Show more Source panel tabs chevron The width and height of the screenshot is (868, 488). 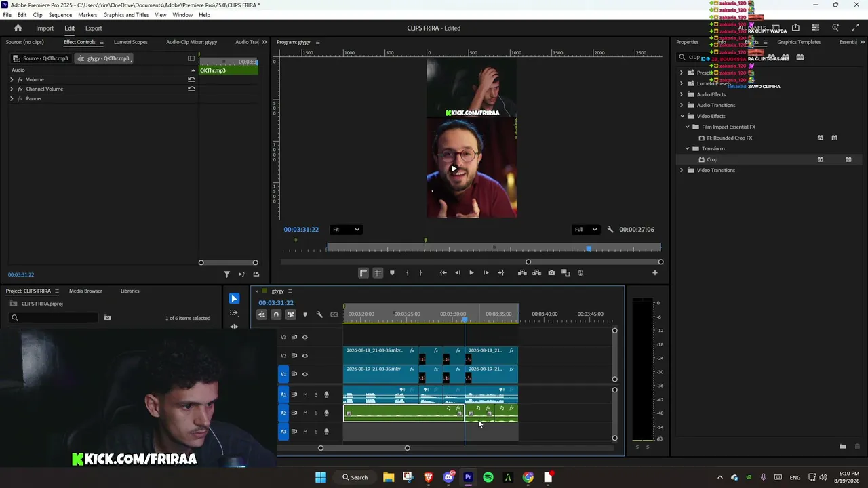[x=264, y=42]
